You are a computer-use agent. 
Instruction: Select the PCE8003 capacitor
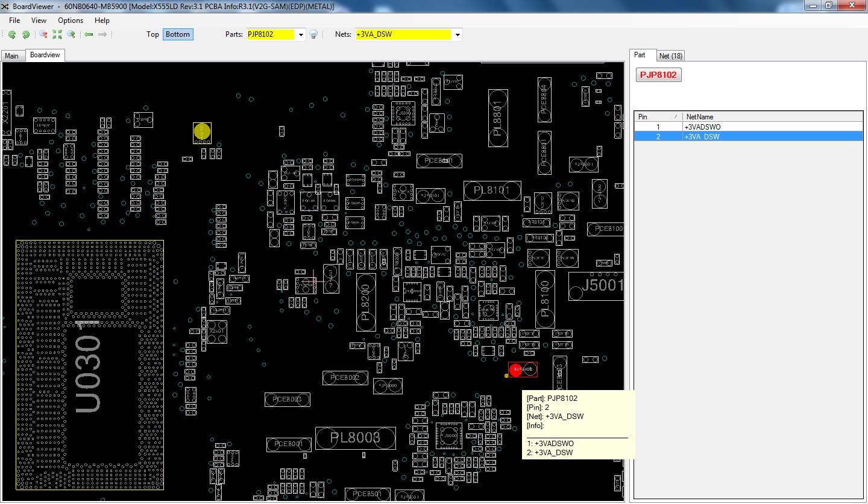tap(288, 400)
